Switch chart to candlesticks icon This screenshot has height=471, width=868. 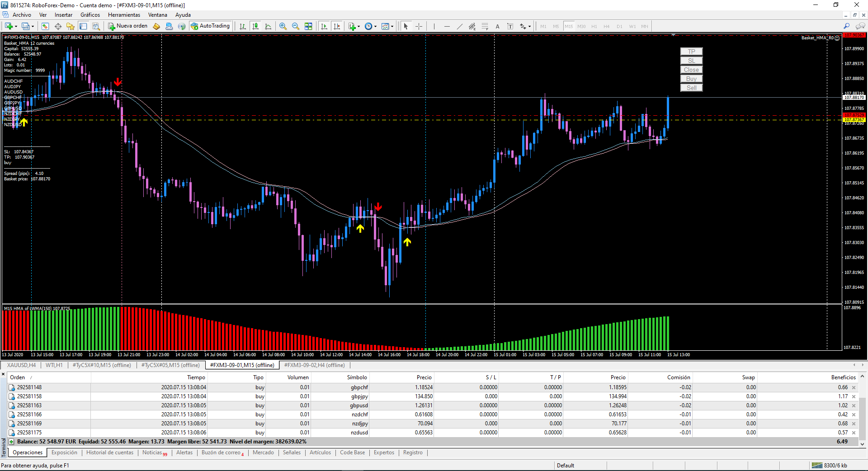click(255, 26)
